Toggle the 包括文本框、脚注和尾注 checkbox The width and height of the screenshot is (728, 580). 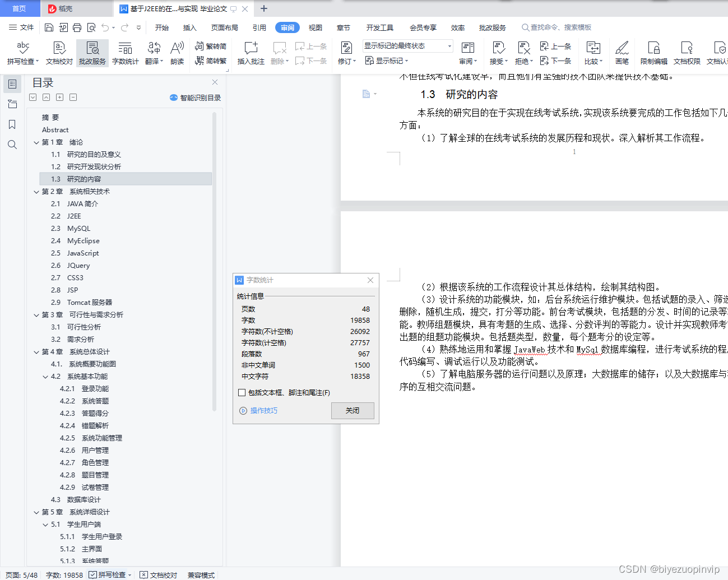click(242, 392)
